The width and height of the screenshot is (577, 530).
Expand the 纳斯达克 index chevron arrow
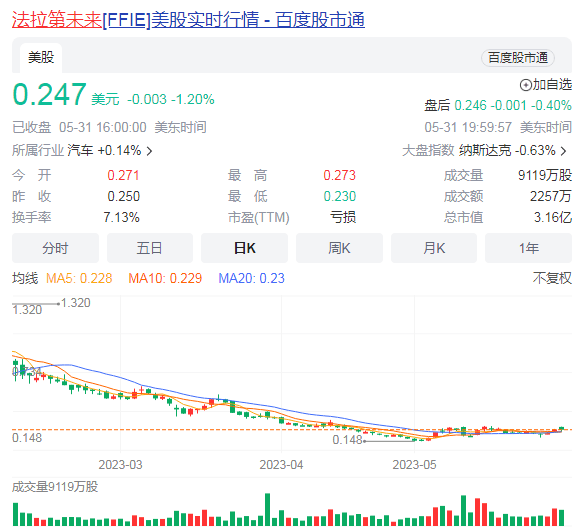(563, 151)
